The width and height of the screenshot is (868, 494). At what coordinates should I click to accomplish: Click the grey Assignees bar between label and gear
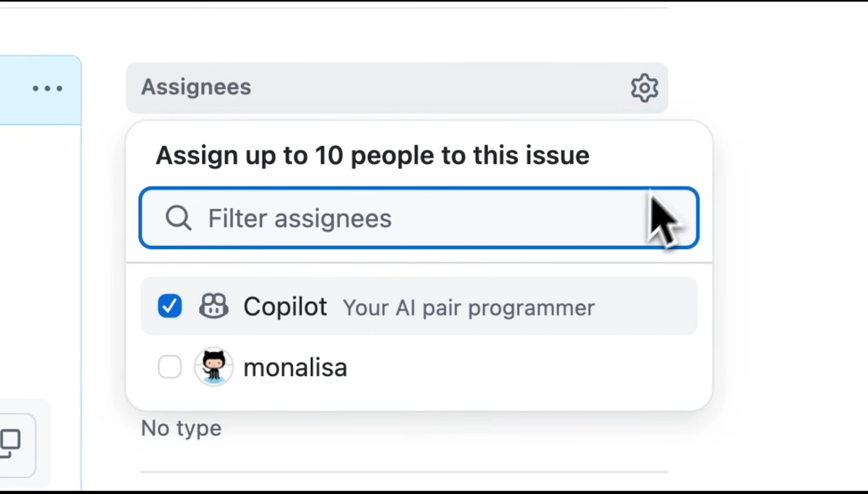point(434,88)
